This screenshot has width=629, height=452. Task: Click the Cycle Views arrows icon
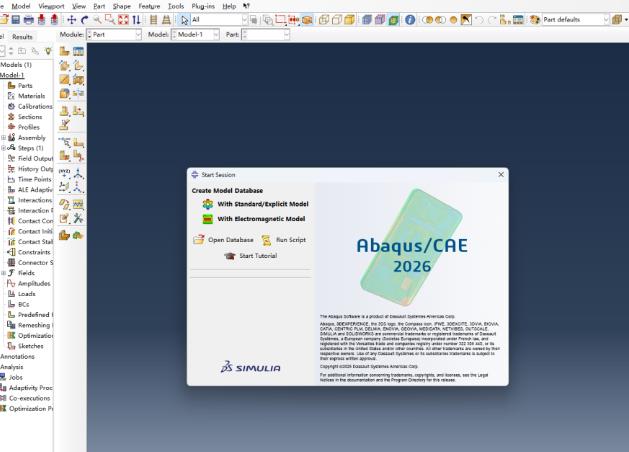coord(136,20)
